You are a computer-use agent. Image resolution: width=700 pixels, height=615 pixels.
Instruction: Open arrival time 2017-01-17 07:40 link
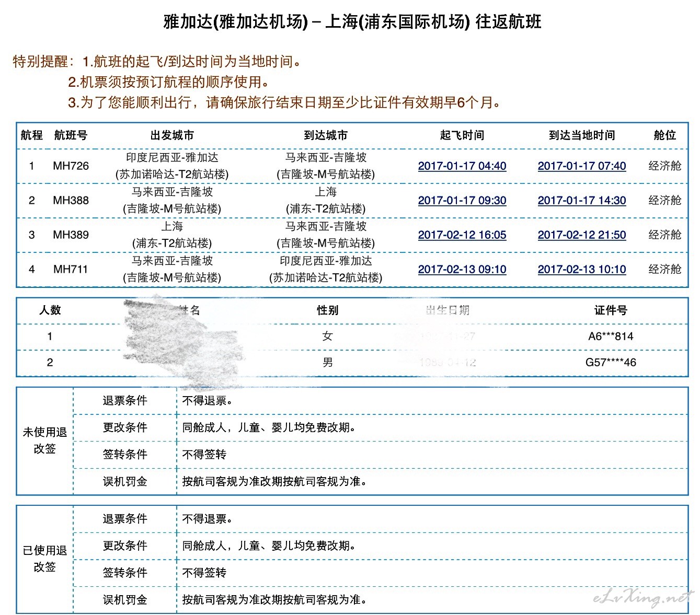pos(582,166)
